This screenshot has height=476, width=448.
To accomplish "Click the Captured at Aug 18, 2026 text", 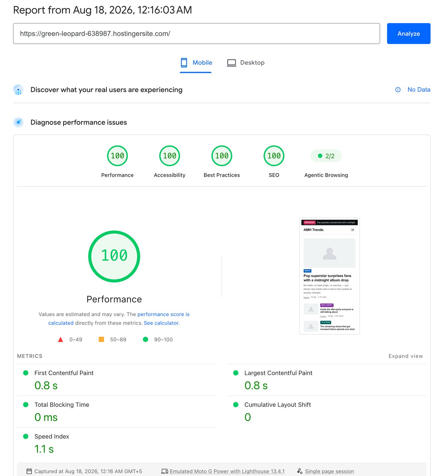I will pyautogui.click(x=88, y=472).
